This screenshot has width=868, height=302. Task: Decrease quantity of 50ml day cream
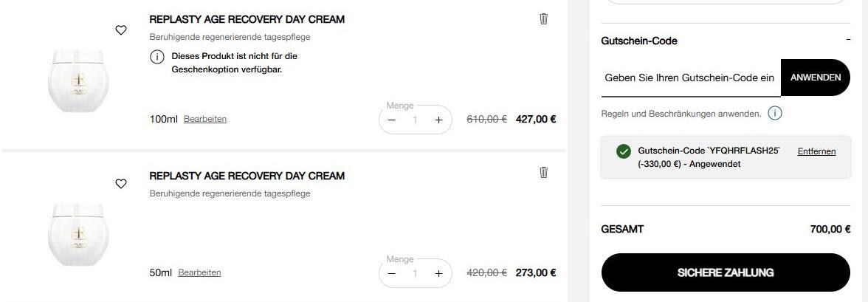(x=392, y=273)
